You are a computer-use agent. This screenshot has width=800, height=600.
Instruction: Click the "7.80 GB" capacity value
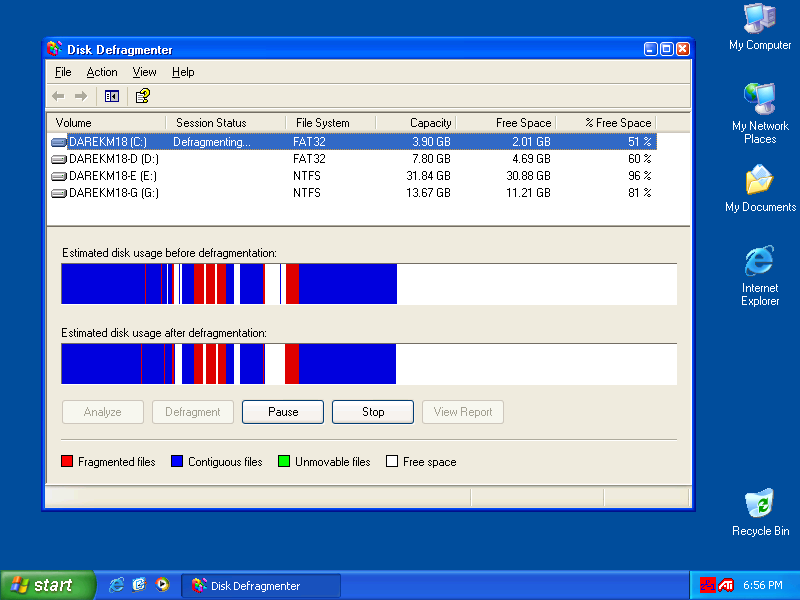pyautogui.click(x=431, y=159)
